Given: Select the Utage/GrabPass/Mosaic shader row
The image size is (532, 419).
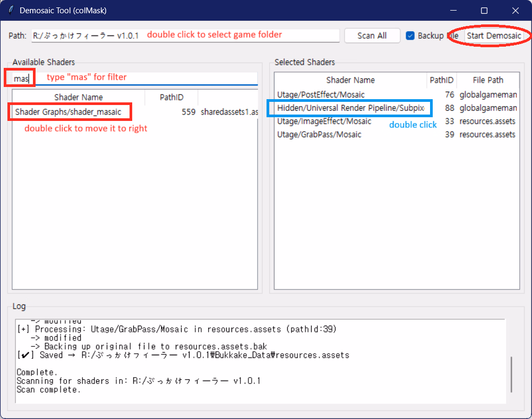Looking at the screenshot, I should click(x=319, y=134).
